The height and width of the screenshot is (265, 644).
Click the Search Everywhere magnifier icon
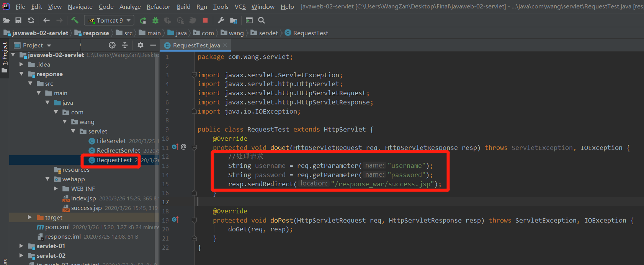point(262,20)
